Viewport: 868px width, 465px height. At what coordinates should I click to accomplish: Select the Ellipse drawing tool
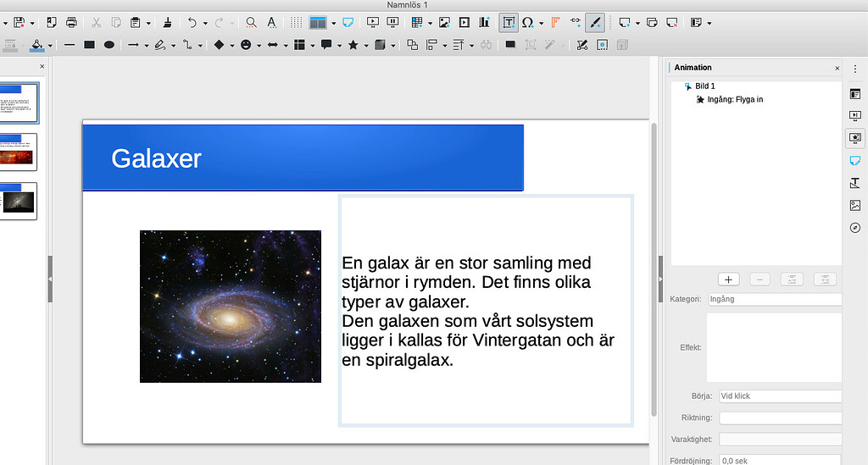(109, 45)
